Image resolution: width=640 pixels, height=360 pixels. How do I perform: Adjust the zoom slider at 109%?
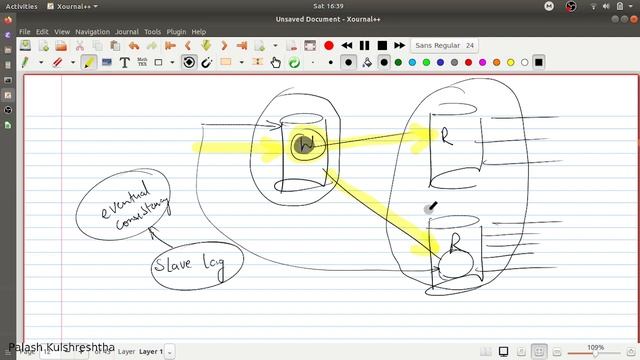594,353
